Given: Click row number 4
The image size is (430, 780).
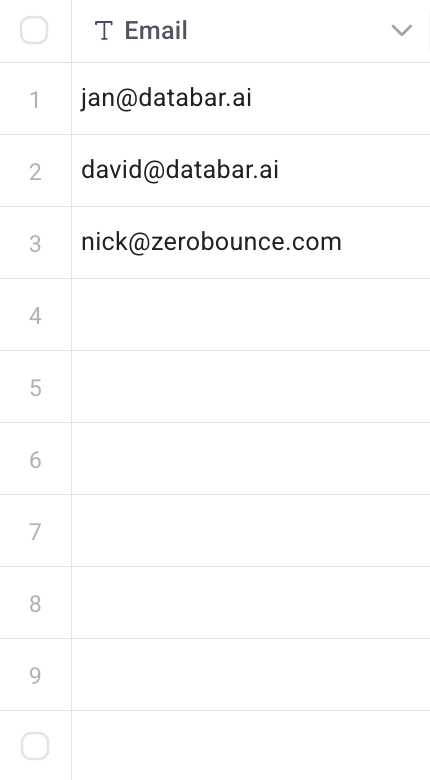Looking at the screenshot, I should tap(35, 316).
